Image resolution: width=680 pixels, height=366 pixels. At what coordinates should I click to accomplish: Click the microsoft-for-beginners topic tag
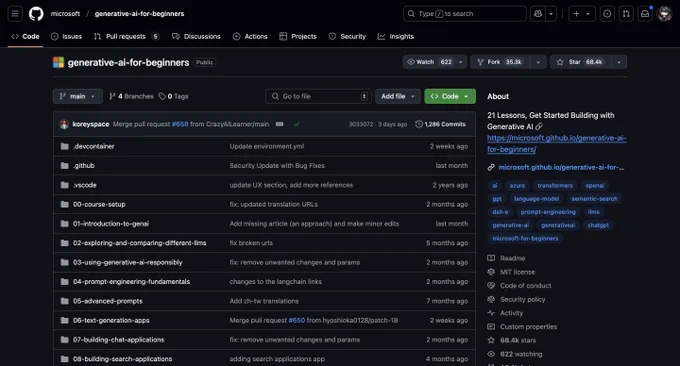[x=525, y=239]
